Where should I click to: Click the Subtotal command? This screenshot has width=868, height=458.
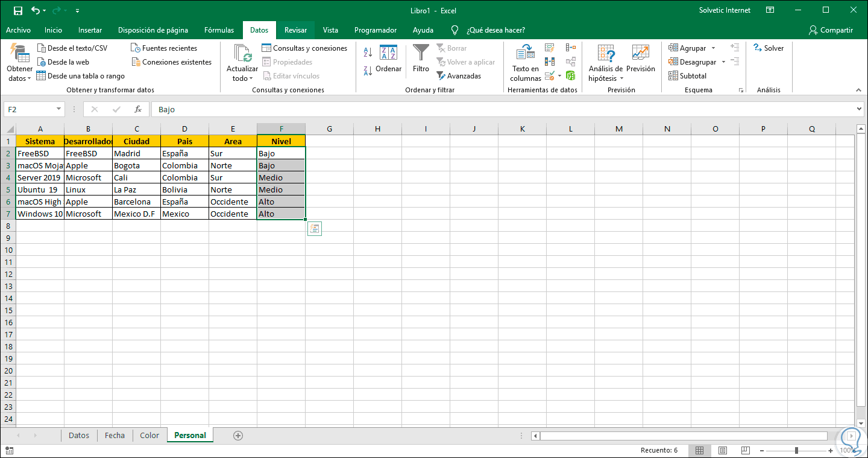(x=687, y=76)
